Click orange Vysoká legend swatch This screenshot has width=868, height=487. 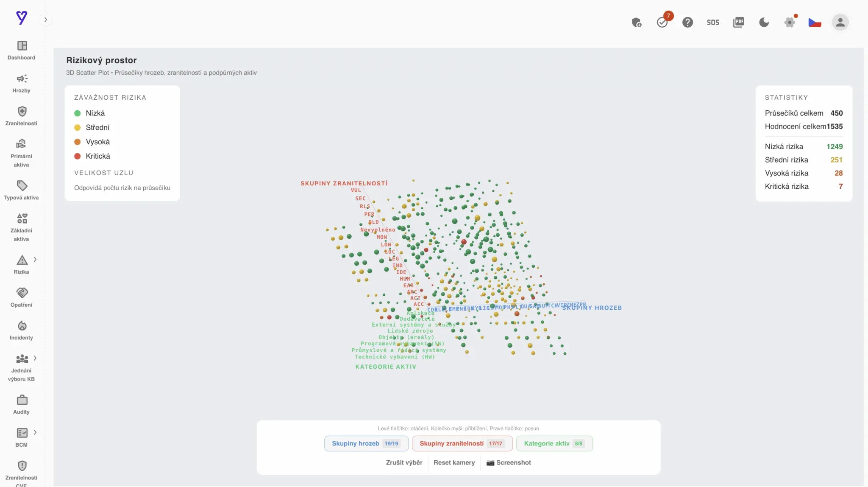tap(78, 142)
